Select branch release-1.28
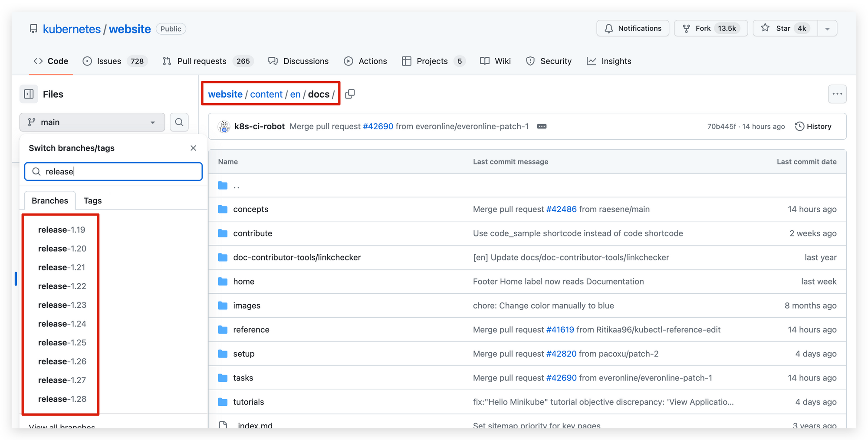This screenshot has width=868, height=440. coord(62,399)
